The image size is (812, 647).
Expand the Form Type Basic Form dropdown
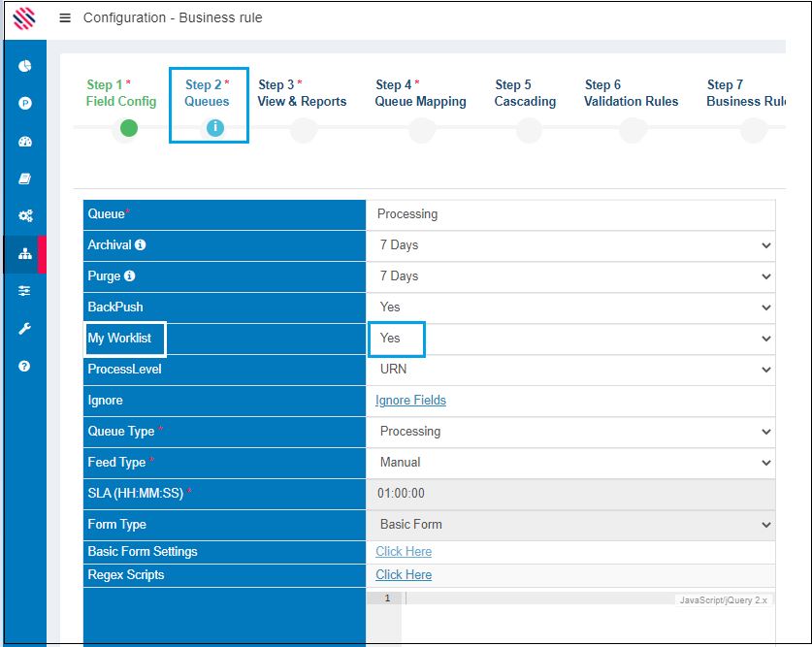click(570, 525)
